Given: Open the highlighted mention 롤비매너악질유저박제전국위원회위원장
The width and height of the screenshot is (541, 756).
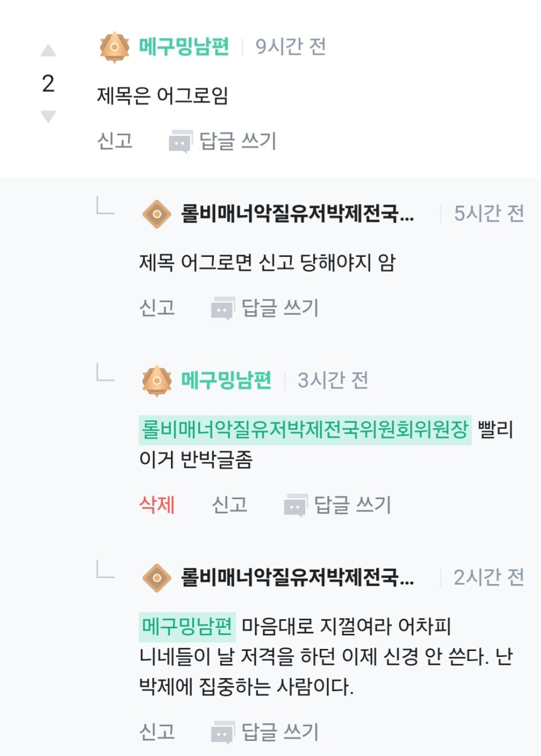Looking at the screenshot, I should 305,430.
